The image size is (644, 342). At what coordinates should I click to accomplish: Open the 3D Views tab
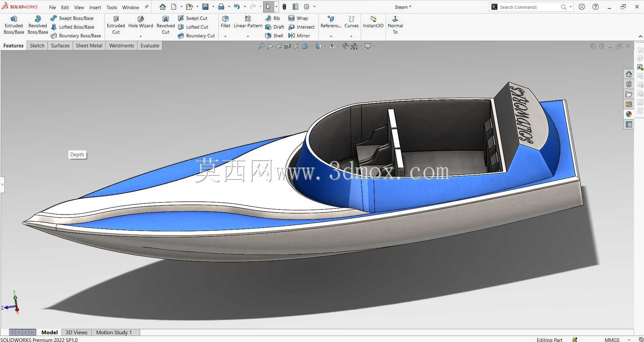coord(76,332)
